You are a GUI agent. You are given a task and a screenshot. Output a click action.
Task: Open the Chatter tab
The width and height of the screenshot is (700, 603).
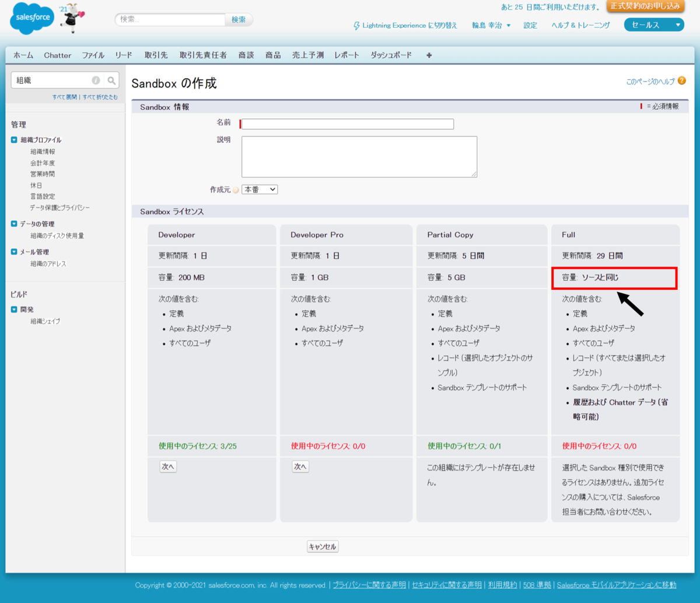58,55
